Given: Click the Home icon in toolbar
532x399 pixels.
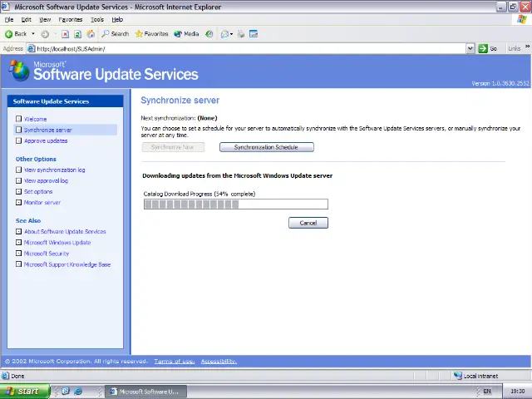Looking at the screenshot, I should [x=91, y=34].
